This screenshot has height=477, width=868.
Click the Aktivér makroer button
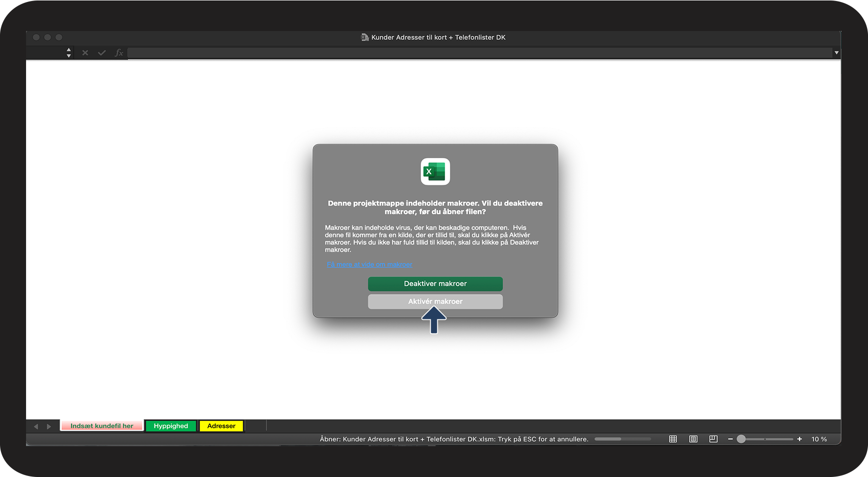435,301
